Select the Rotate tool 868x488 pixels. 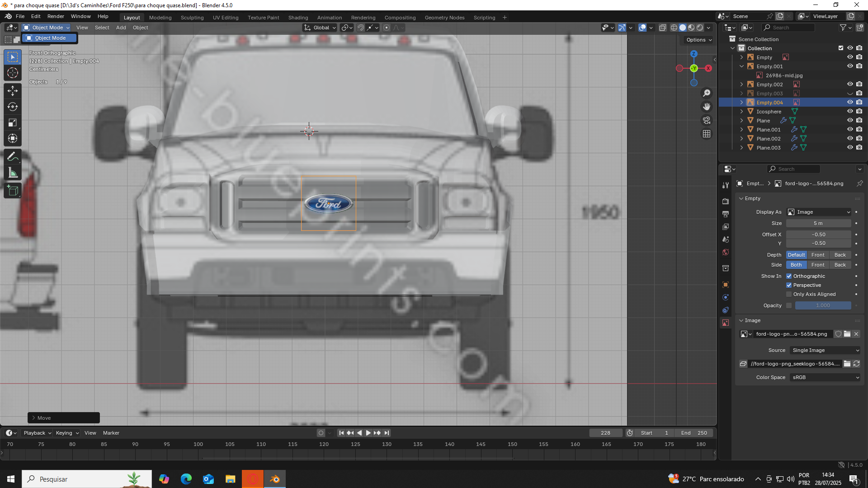13,107
